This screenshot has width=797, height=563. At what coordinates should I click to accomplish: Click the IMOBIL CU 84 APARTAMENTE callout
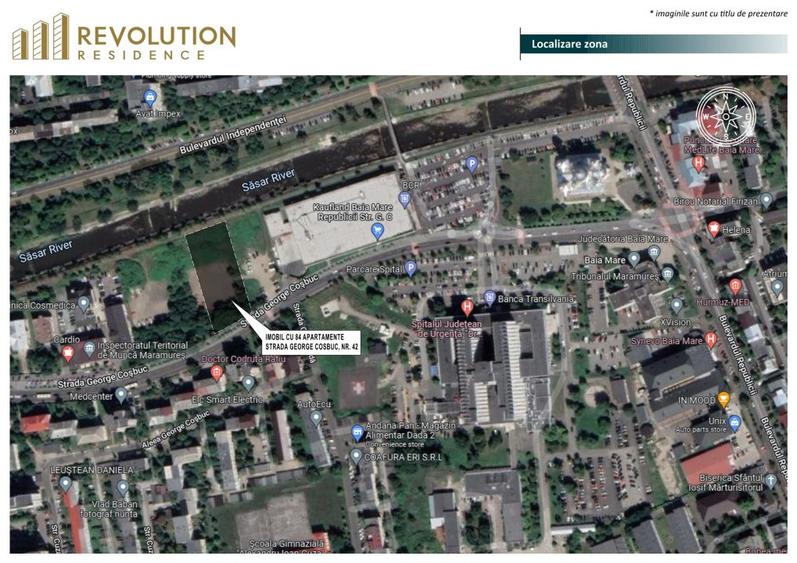pyautogui.click(x=312, y=342)
